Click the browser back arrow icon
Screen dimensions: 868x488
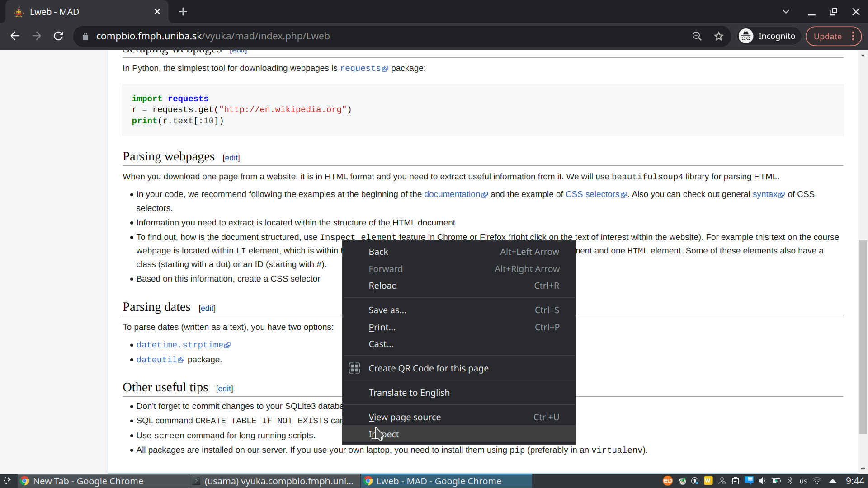point(15,36)
